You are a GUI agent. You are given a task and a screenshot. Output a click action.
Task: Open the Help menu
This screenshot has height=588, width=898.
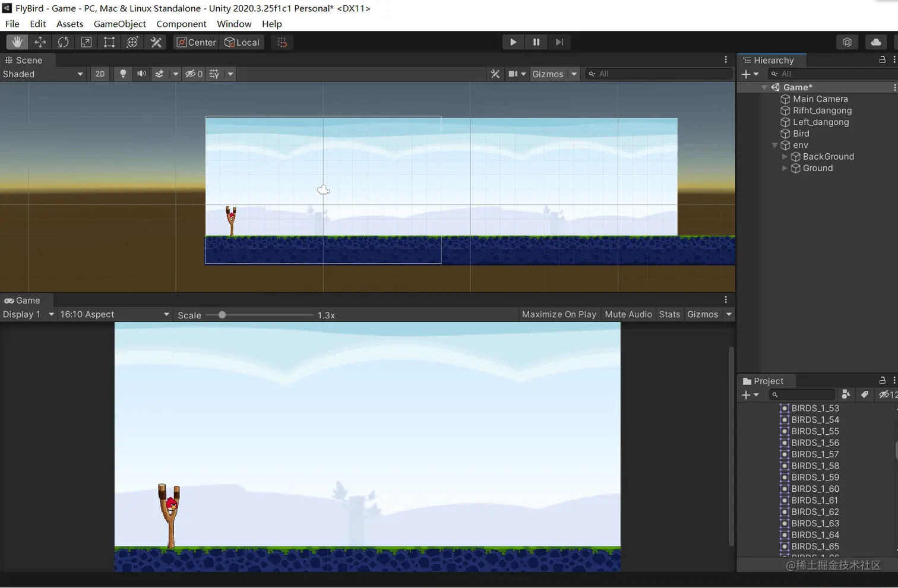[x=272, y=24]
